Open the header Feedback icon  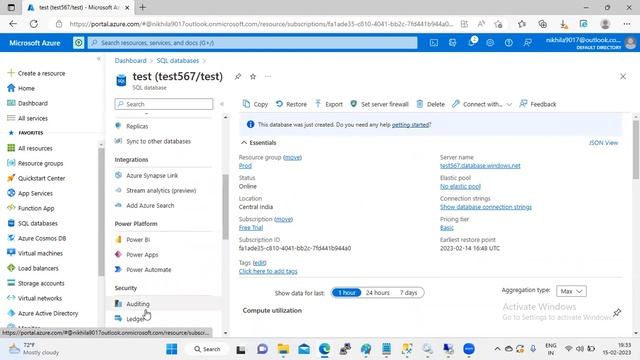527,42
